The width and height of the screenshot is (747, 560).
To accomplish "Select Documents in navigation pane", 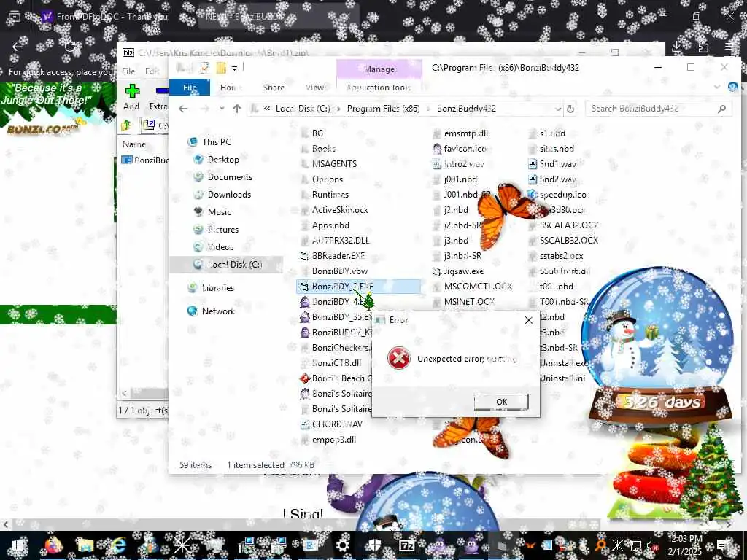I will pos(230,177).
